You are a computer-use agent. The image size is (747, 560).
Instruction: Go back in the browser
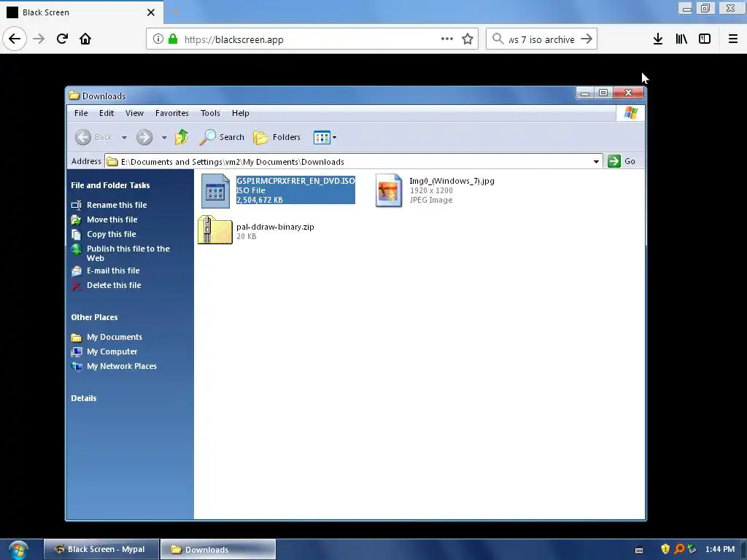pos(15,39)
